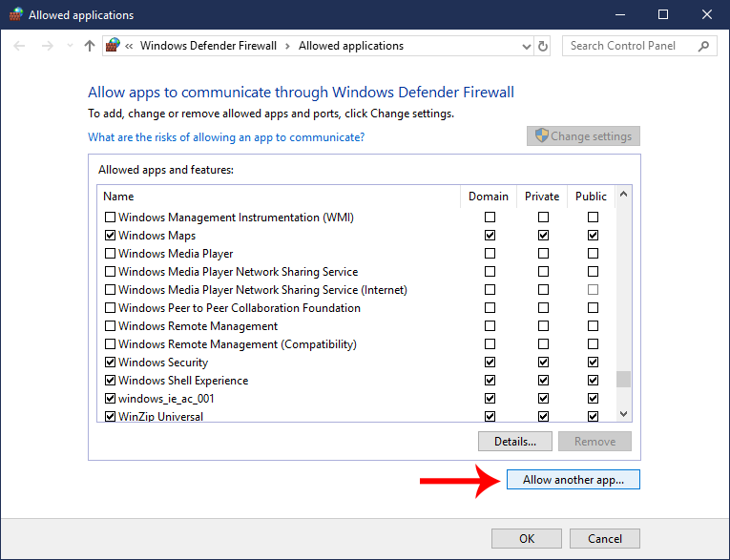Toggle windows_ie_ac_001 Private checkbox
This screenshot has width=730, height=560.
click(x=543, y=398)
